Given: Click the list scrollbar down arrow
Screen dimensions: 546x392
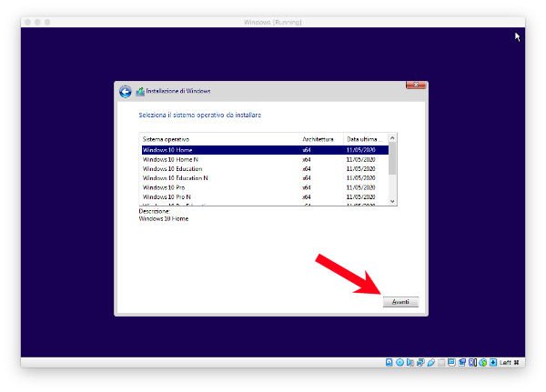Looking at the screenshot, I should (392, 201).
